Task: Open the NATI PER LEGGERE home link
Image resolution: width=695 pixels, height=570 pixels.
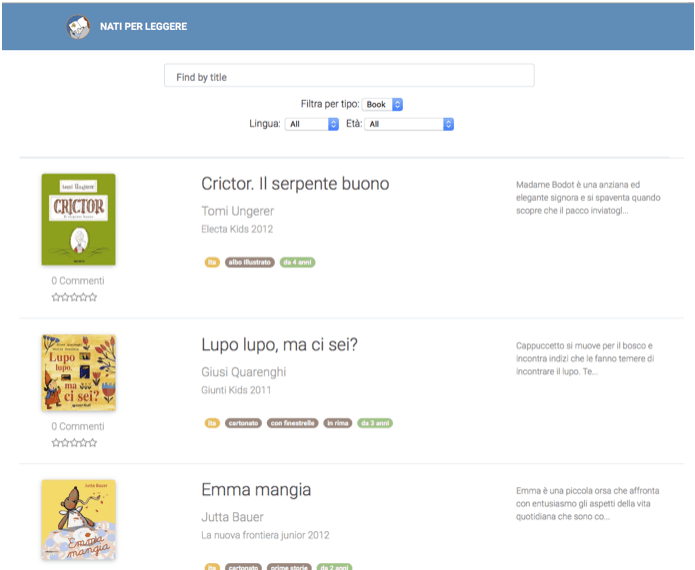Action: (144, 27)
